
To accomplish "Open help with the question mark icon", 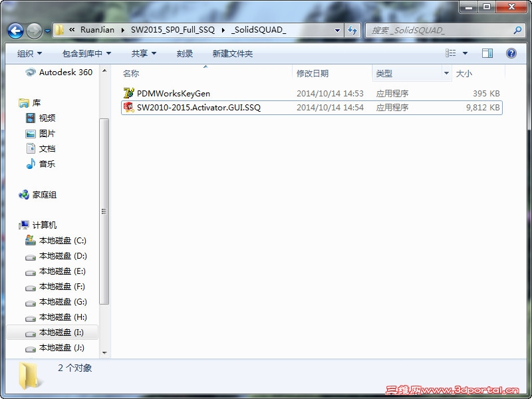I will pos(511,53).
